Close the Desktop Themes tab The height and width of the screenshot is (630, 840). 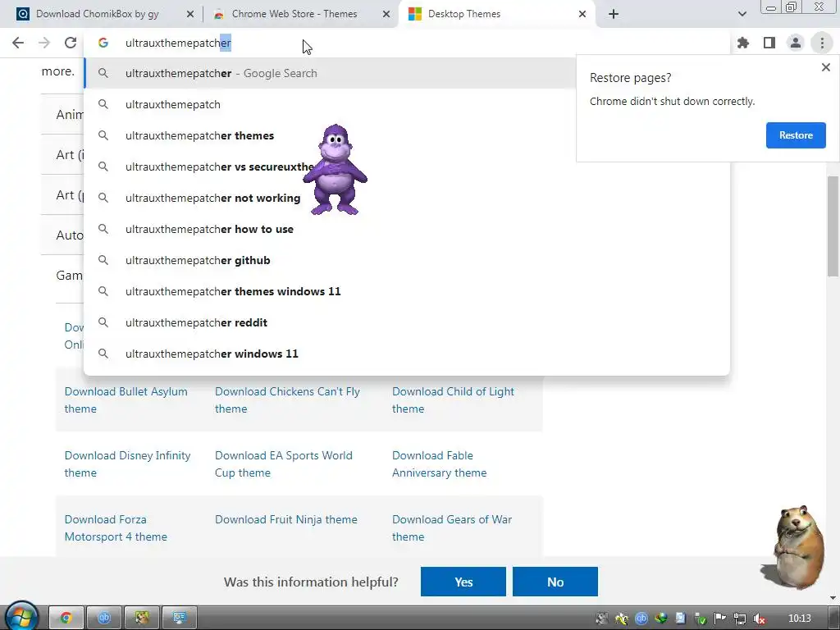pyautogui.click(x=582, y=15)
